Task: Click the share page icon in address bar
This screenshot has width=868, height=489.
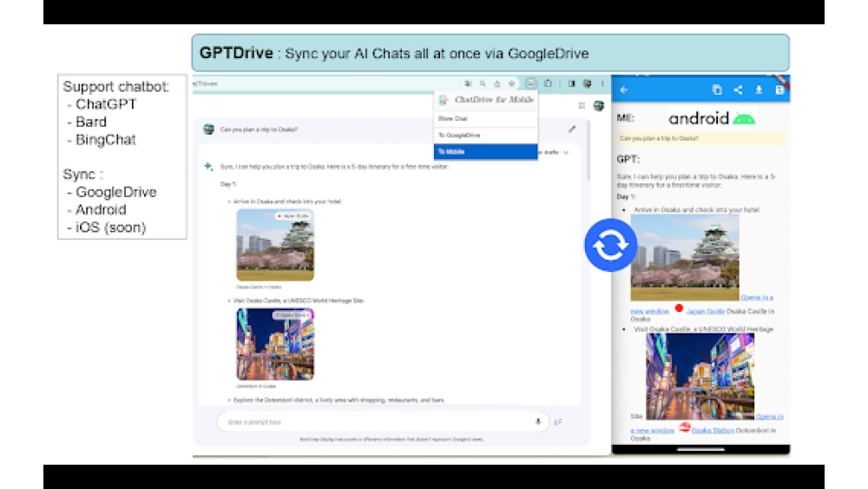Action: [497, 83]
